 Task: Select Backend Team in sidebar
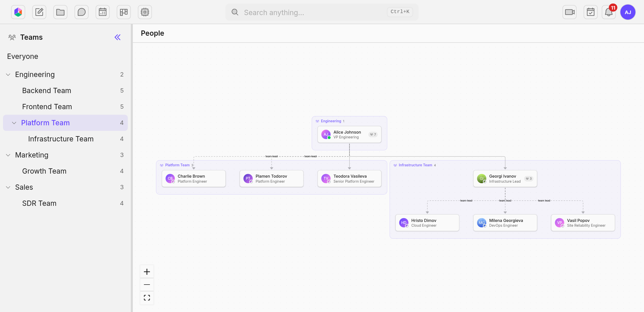65,91
